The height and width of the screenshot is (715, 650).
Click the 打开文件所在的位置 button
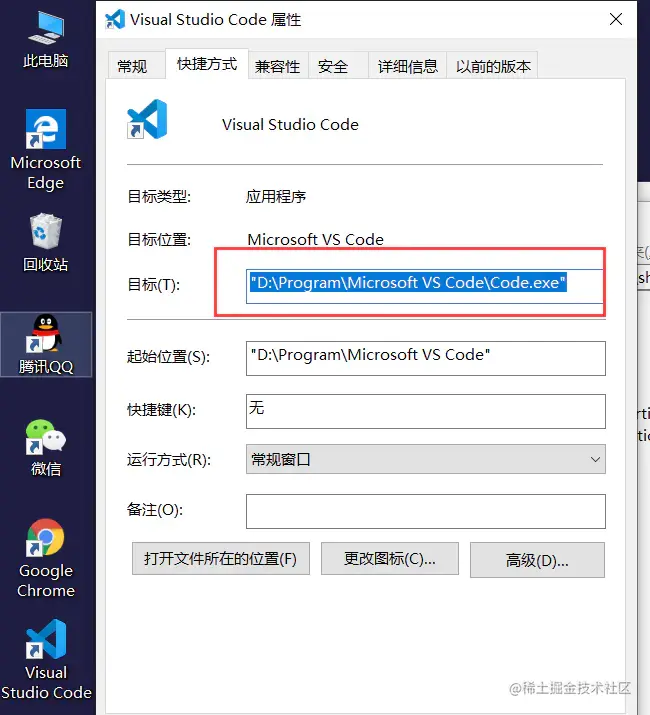point(221,559)
